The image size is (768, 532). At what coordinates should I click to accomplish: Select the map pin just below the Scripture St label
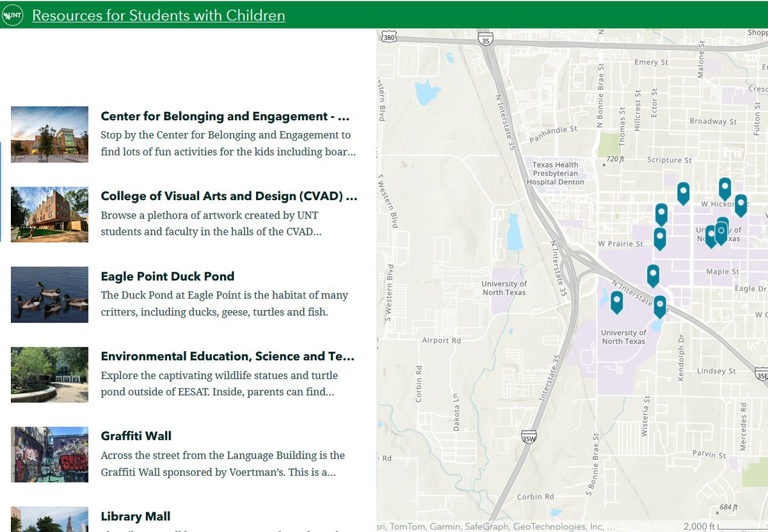[x=683, y=193]
